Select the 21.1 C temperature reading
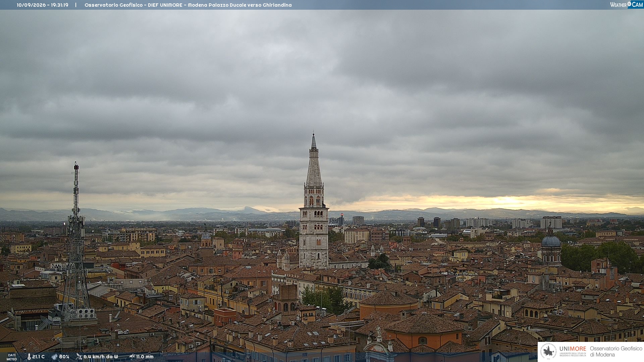 [x=38, y=357]
